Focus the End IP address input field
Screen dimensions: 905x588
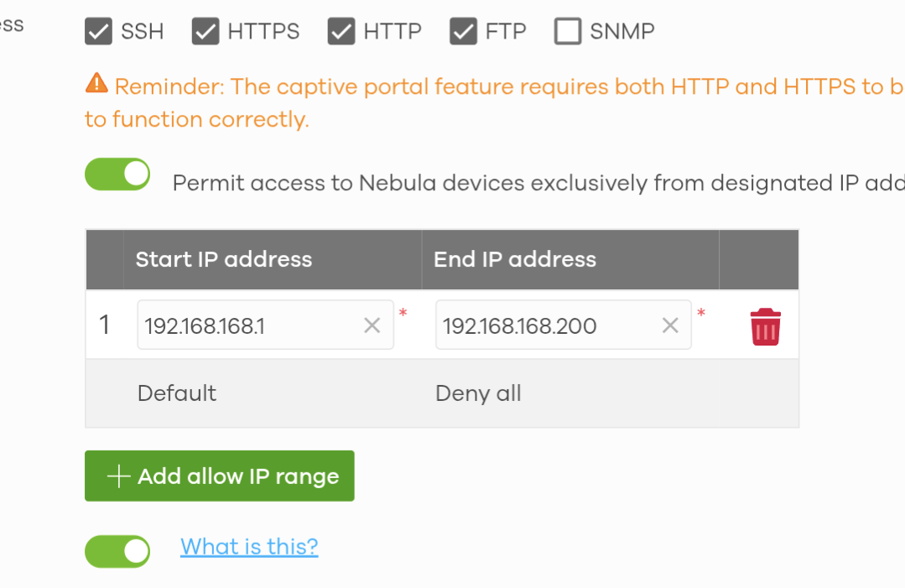(546, 325)
